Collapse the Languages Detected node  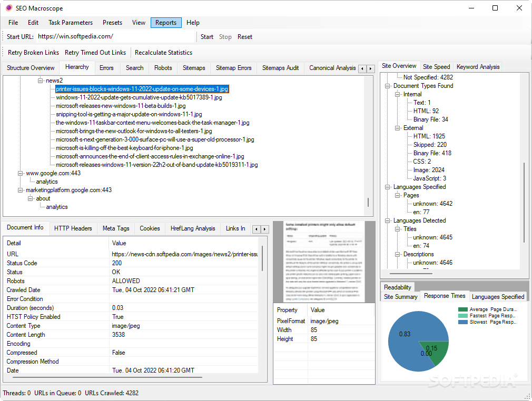pos(388,220)
